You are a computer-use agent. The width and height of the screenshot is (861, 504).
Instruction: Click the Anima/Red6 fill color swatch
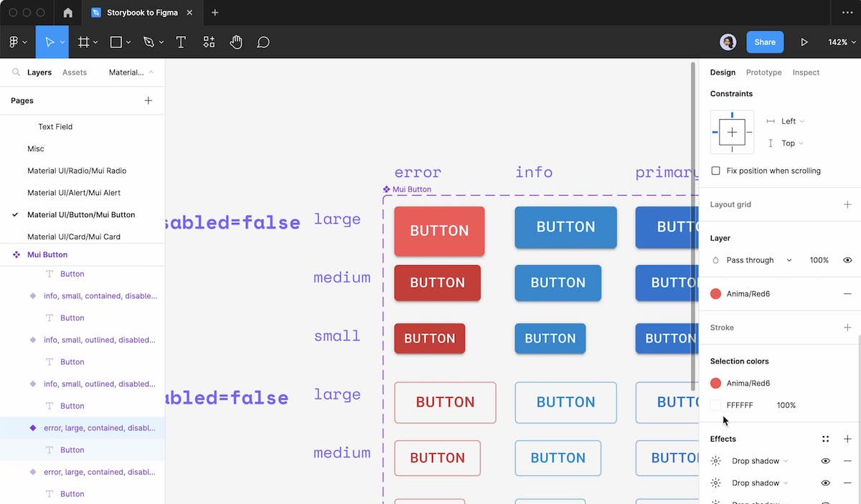(x=715, y=294)
